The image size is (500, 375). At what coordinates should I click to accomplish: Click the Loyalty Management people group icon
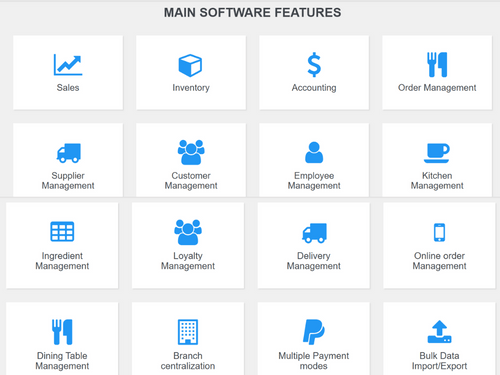click(x=188, y=232)
